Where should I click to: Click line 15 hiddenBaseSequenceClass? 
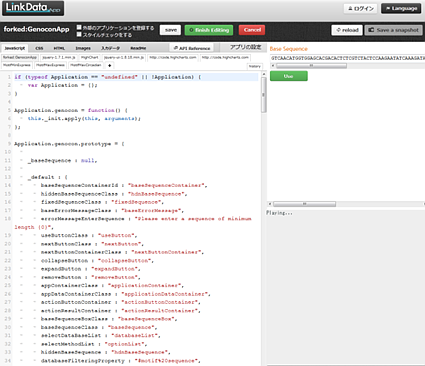point(114,194)
